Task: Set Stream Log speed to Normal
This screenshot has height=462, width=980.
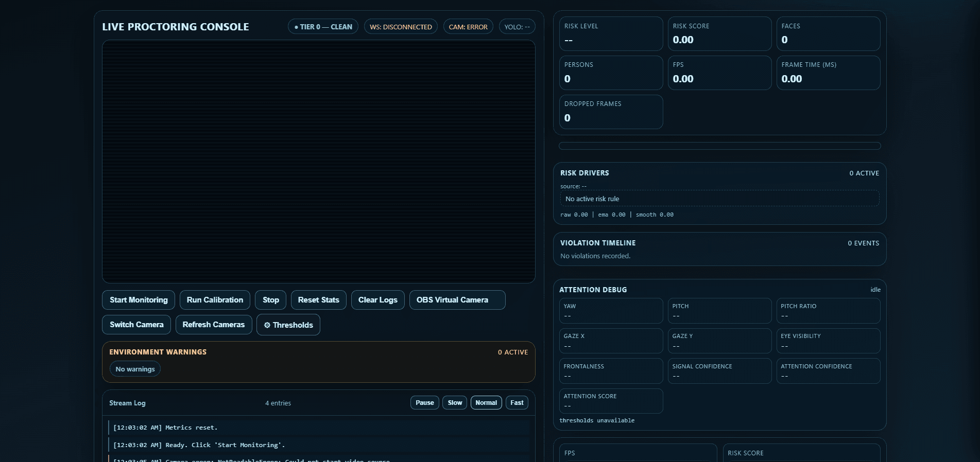Action: coord(486,403)
